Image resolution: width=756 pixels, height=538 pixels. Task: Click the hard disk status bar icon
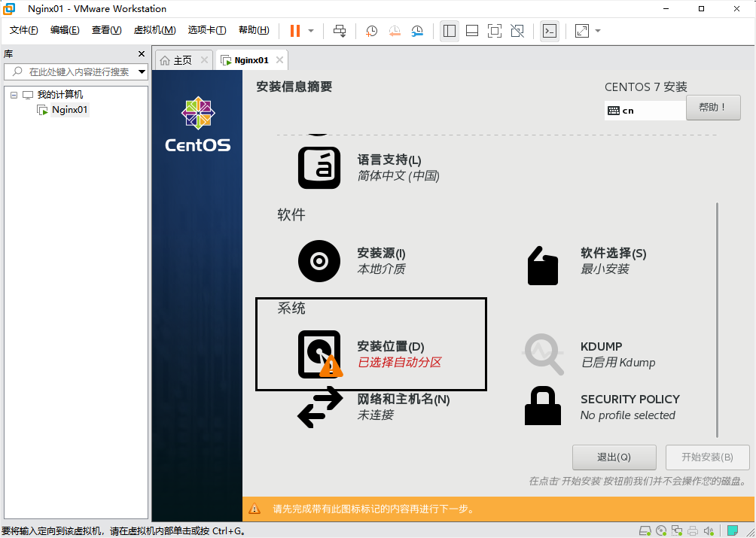coord(645,530)
